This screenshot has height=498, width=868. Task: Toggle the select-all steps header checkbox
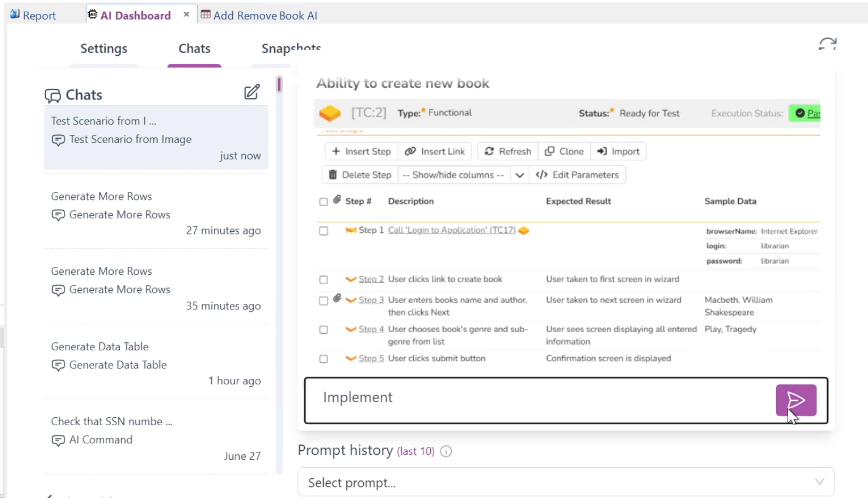point(323,202)
